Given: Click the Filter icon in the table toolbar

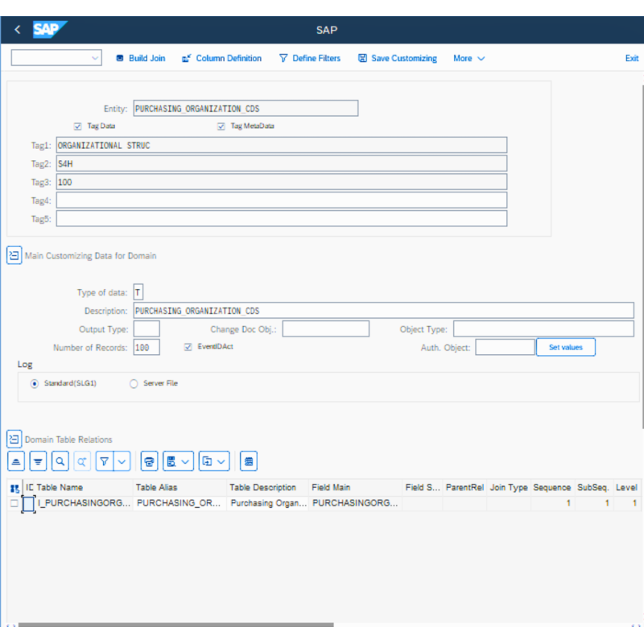Looking at the screenshot, I should tap(105, 460).
